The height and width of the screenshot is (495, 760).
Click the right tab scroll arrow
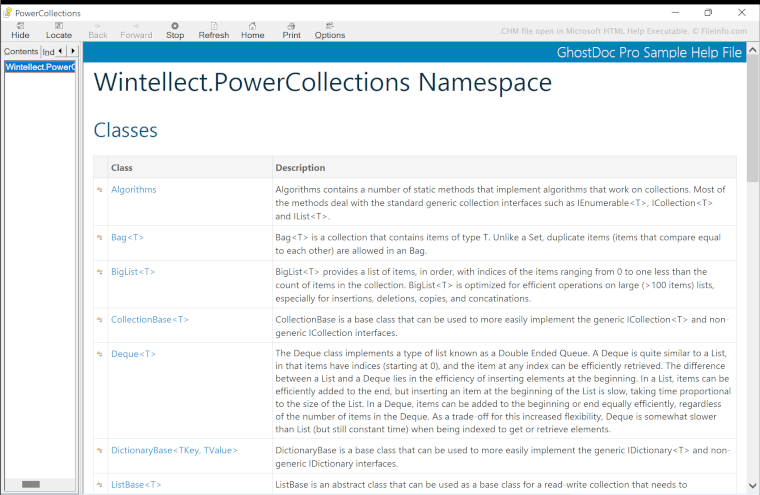(73, 51)
